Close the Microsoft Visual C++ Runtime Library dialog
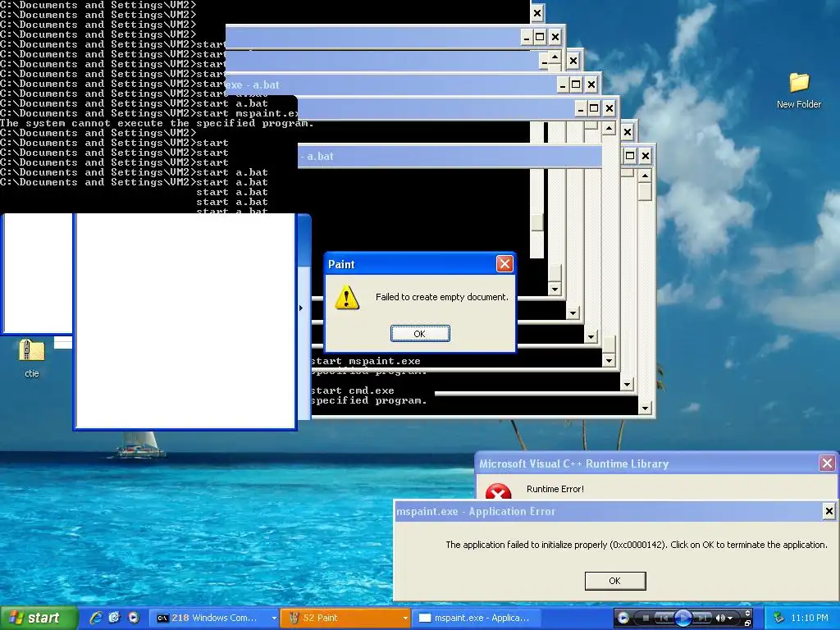The height and width of the screenshot is (630, 840). point(827,463)
